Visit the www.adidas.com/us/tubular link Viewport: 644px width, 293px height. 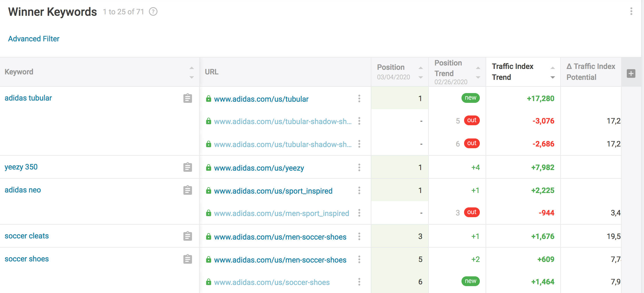tap(261, 99)
